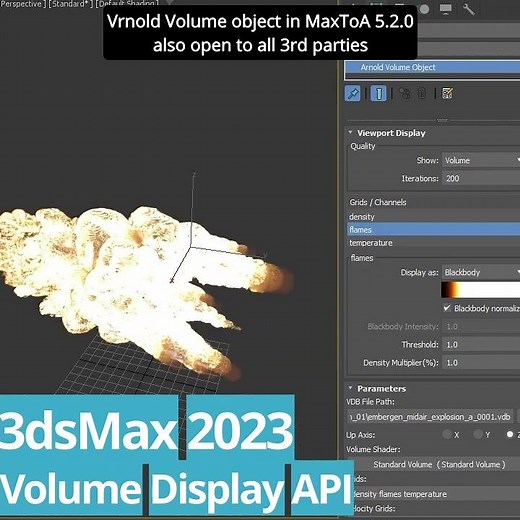Image resolution: width=520 pixels, height=520 pixels.
Task: Click the Iterations value field
Action: tap(481, 179)
